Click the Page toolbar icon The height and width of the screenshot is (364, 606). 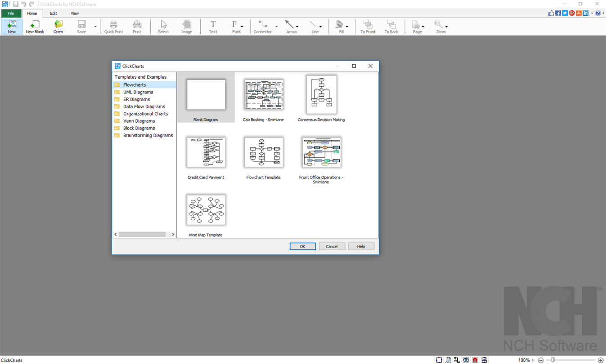tap(416, 27)
